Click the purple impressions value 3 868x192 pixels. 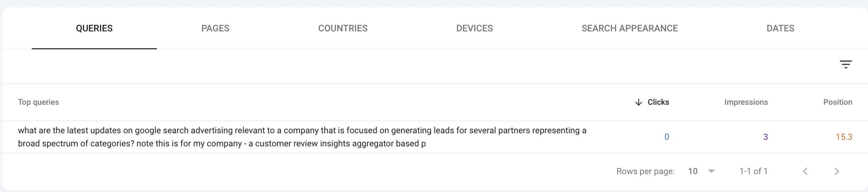tap(765, 137)
